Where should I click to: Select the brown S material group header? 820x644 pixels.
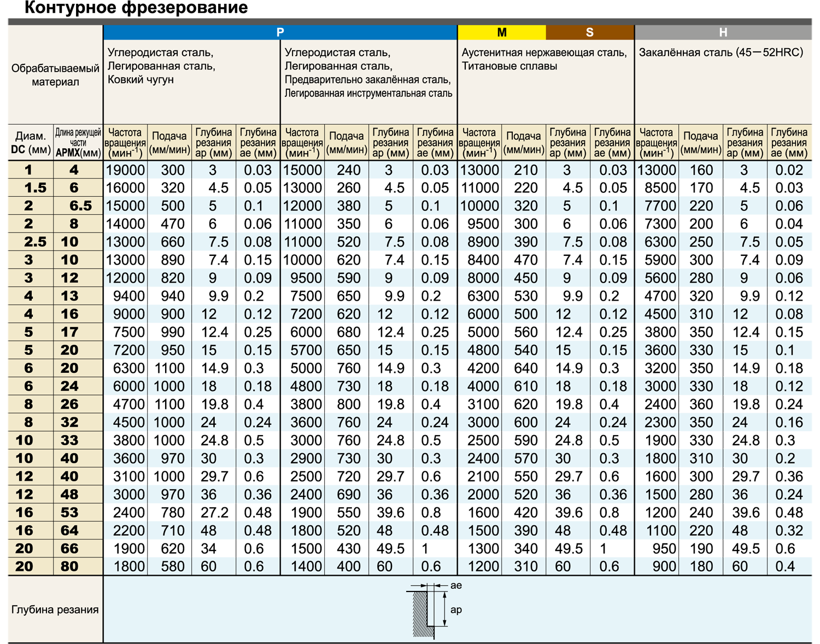click(x=589, y=32)
